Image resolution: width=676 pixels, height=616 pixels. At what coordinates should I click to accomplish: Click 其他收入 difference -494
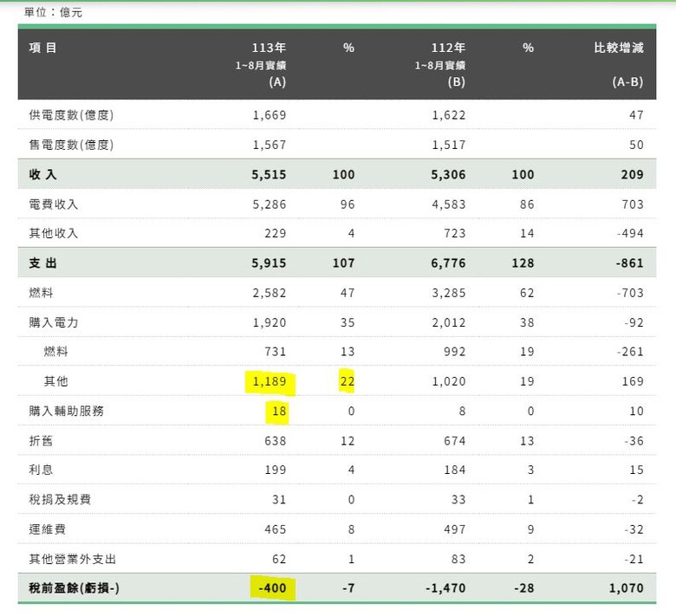tap(630, 233)
